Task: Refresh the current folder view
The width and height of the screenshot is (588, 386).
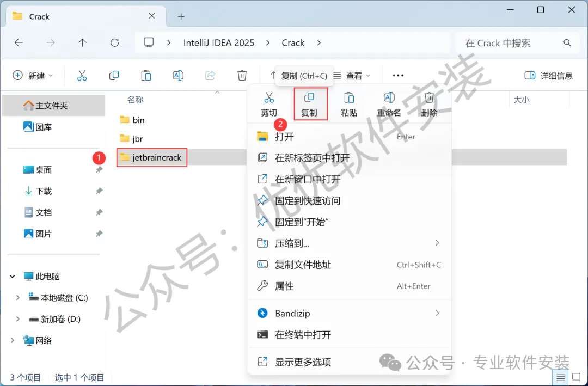Action: pos(114,43)
